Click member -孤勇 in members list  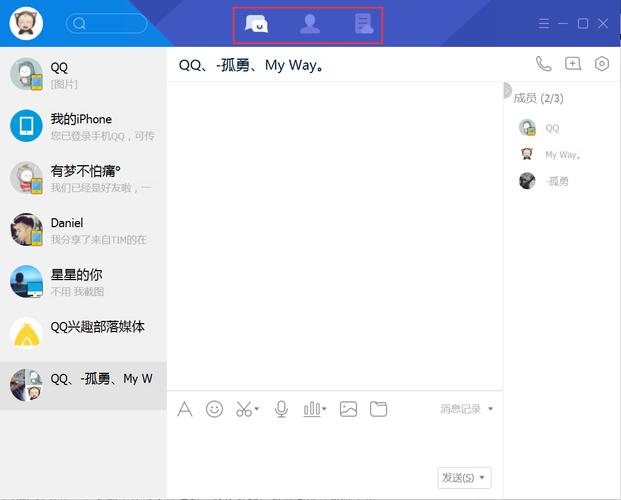point(556,181)
